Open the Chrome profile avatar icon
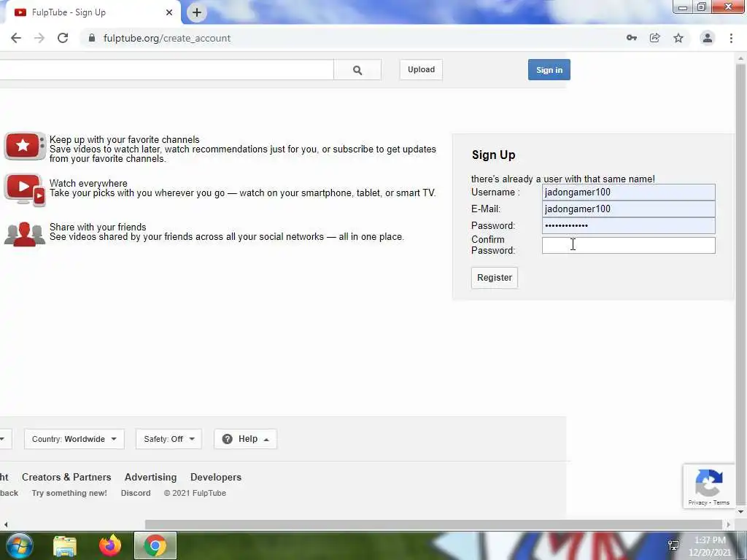 click(x=708, y=38)
